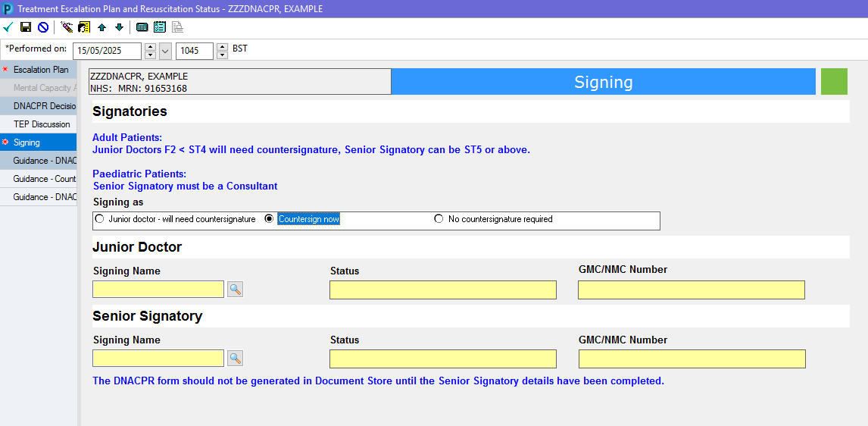
Task: Click the blue Cancel circle icon
Action: [42, 27]
